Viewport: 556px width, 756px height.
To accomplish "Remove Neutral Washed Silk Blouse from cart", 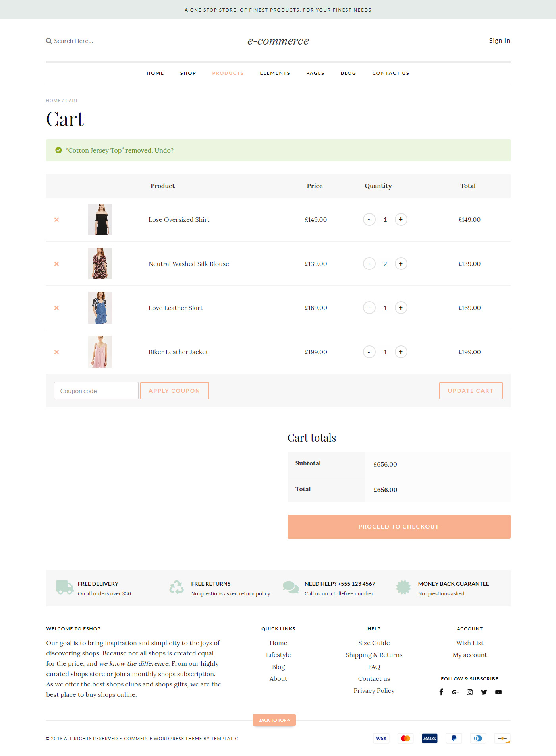I will [56, 264].
